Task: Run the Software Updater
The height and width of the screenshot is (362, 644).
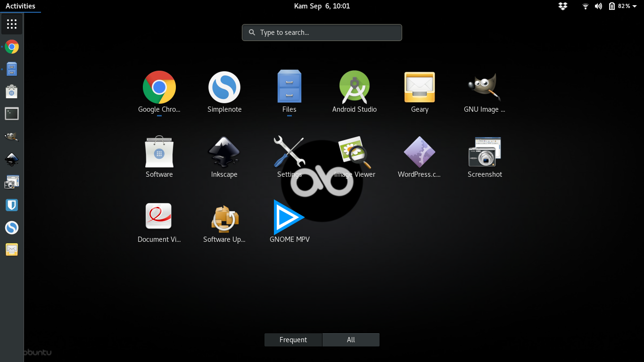Action: (224, 217)
